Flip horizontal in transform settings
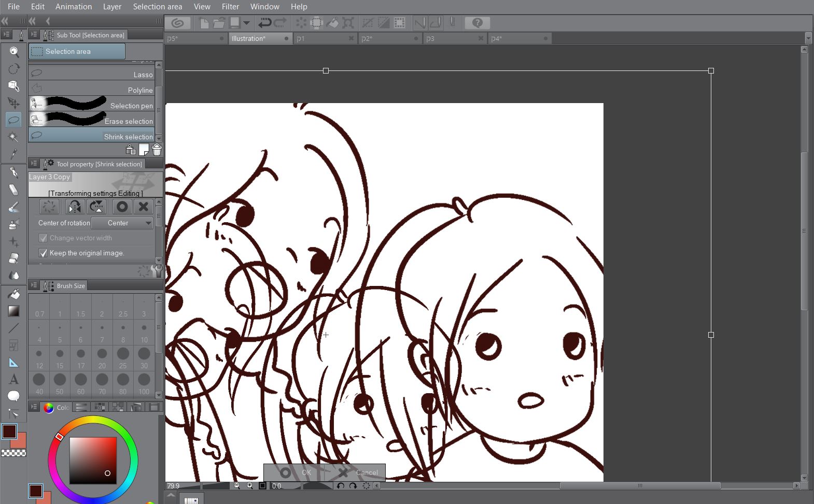 tap(74, 207)
